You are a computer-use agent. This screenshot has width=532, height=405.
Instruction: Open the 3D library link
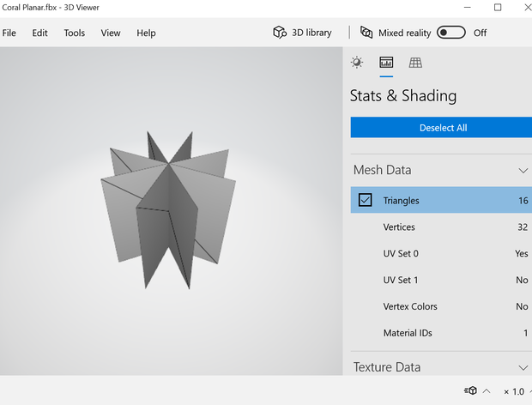[311, 33]
